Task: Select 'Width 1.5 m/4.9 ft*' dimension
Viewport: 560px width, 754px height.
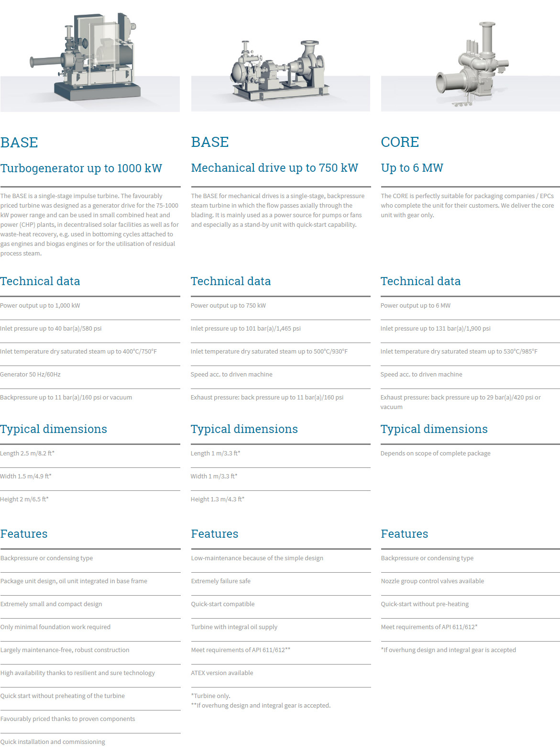Action: [26, 477]
